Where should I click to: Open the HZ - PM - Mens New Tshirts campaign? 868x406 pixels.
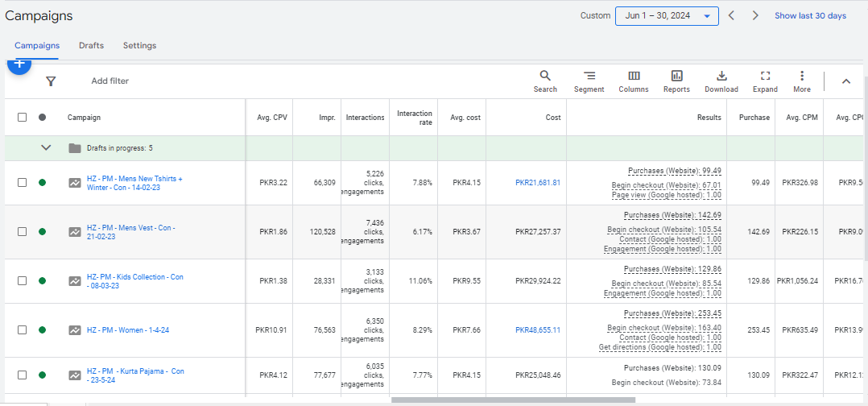(134, 184)
